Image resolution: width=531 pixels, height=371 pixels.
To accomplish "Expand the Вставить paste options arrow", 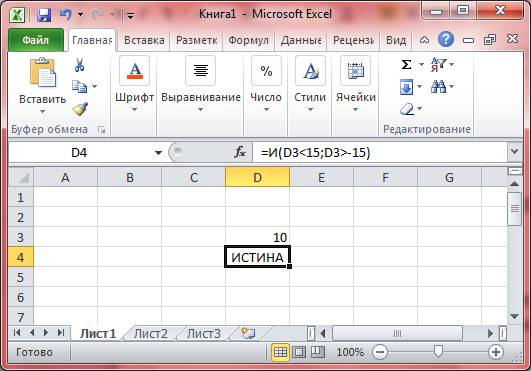I will [x=42, y=111].
